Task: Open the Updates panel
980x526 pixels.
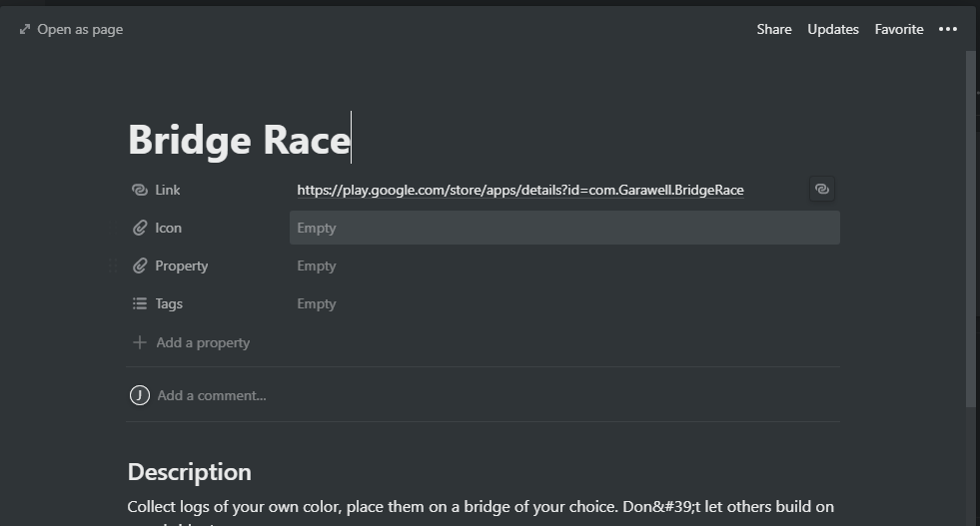Action: pyautogui.click(x=832, y=29)
